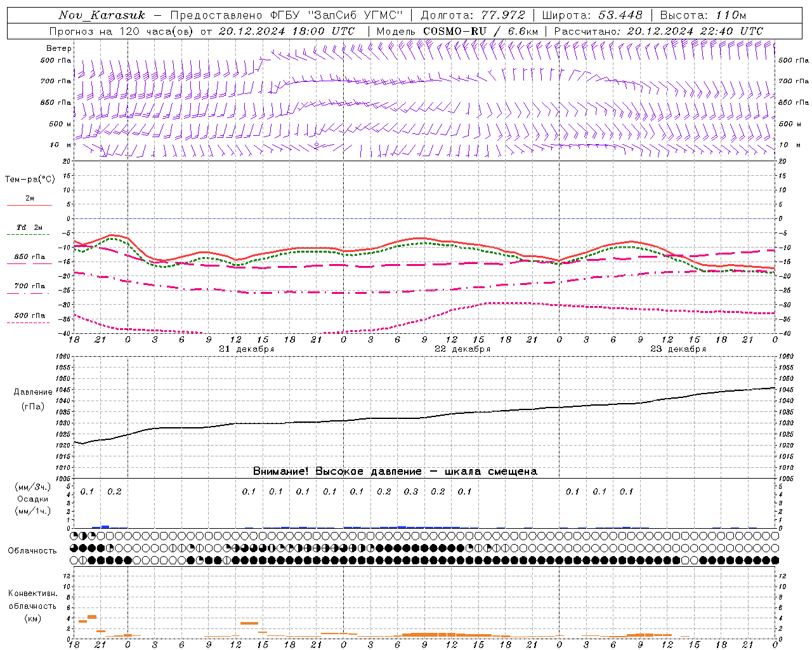812x650 pixels.
Task: Select the model label COSMO-RU / 6.6км
Action: click(480, 31)
